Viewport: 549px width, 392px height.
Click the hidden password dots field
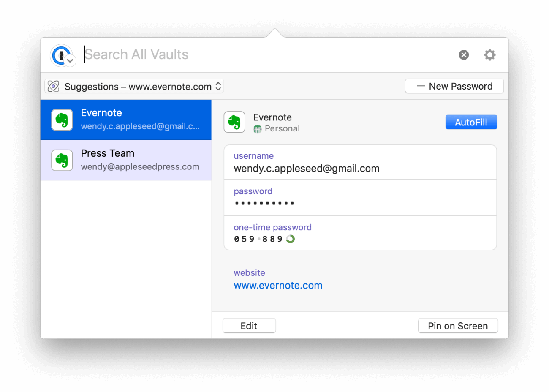(x=264, y=203)
